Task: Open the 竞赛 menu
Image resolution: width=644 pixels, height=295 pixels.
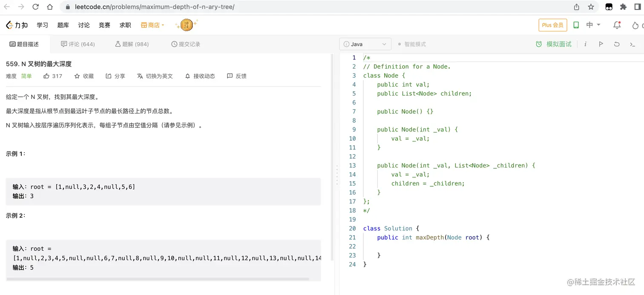Action: [x=104, y=25]
